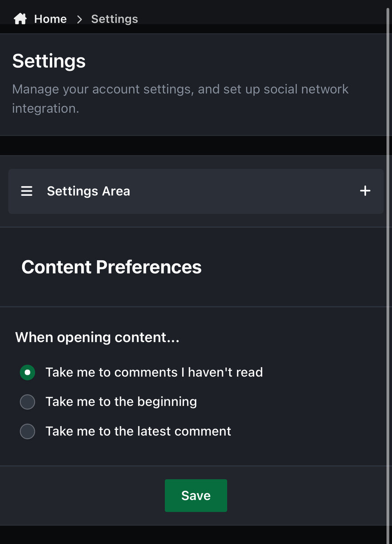Select the comments I haven't read radio
Image resolution: width=392 pixels, height=544 pixels.
pos(28,373)
